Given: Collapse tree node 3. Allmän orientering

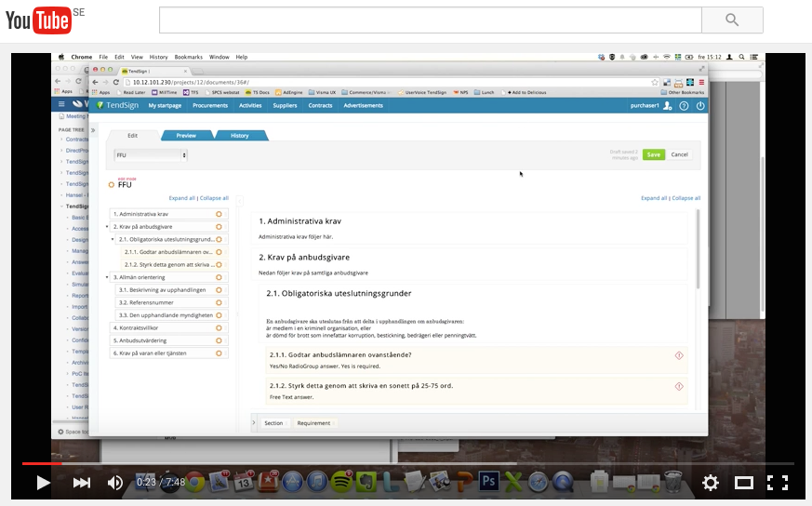Looking at the screenshot, I should tap(107, 277).
